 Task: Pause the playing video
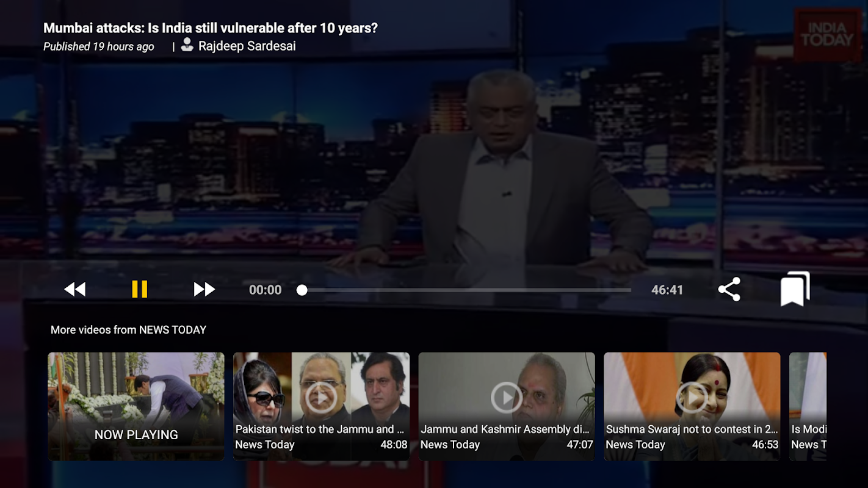pos(140,289)
